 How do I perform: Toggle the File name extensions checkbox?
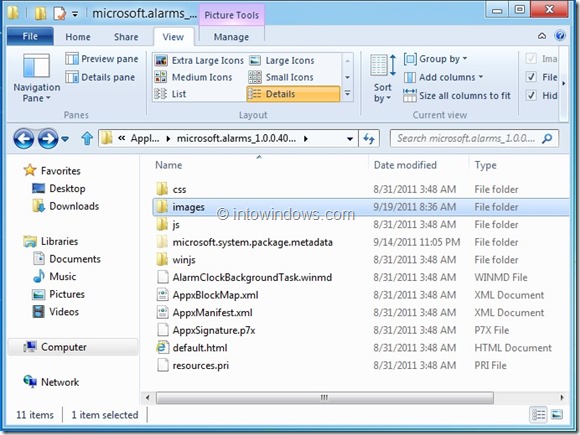coord(531,77)
